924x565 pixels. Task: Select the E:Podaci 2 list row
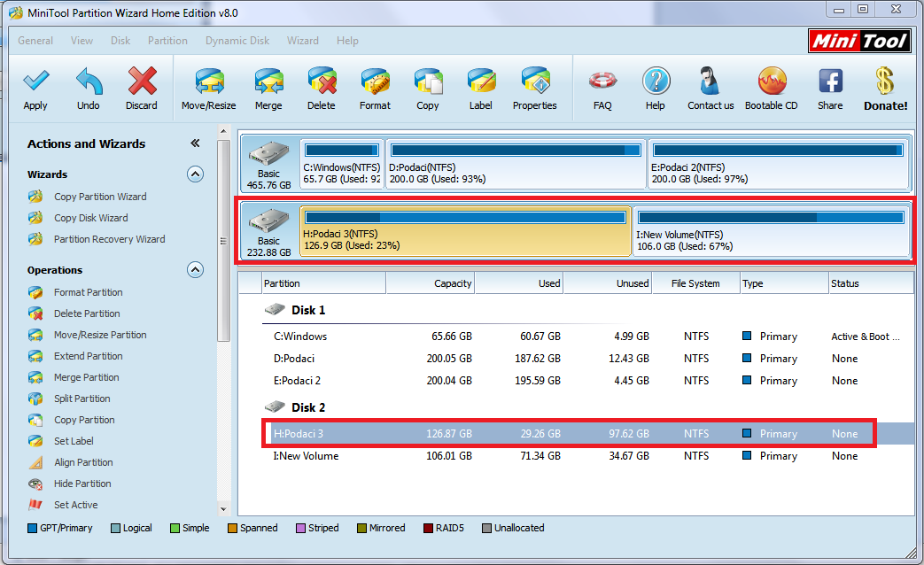point(587,381)
